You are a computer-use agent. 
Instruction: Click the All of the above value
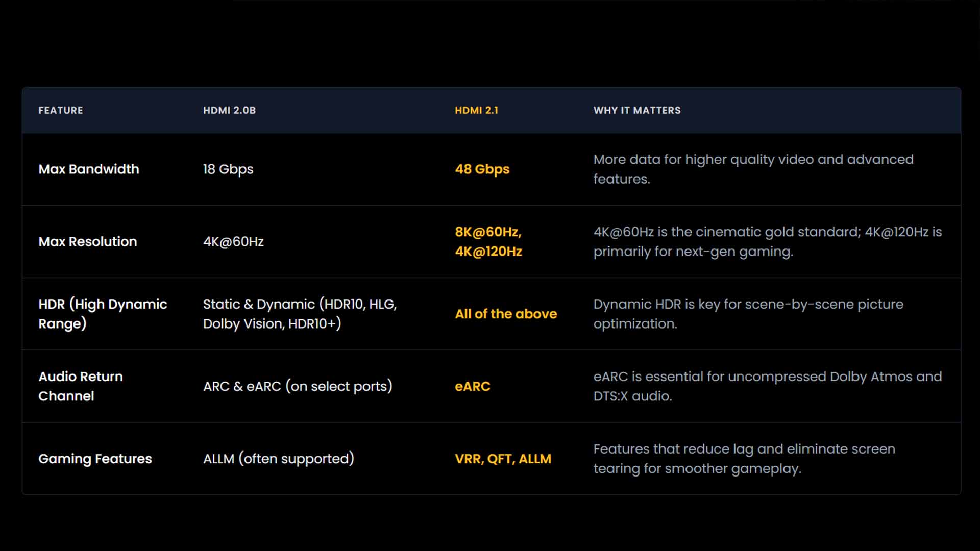coord(506,314)
